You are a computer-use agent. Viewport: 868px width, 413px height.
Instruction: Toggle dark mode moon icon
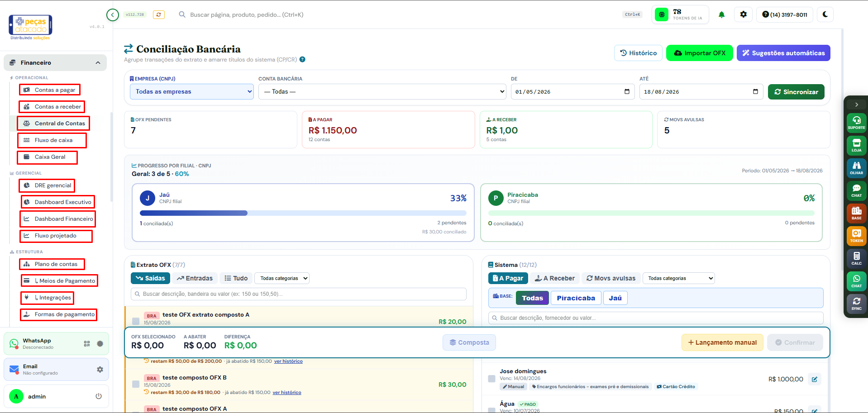825,14
